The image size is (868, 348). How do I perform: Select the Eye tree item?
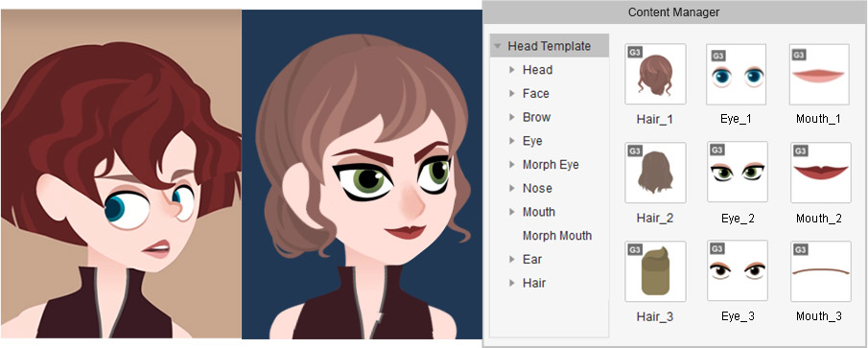[x=532, y=141]
